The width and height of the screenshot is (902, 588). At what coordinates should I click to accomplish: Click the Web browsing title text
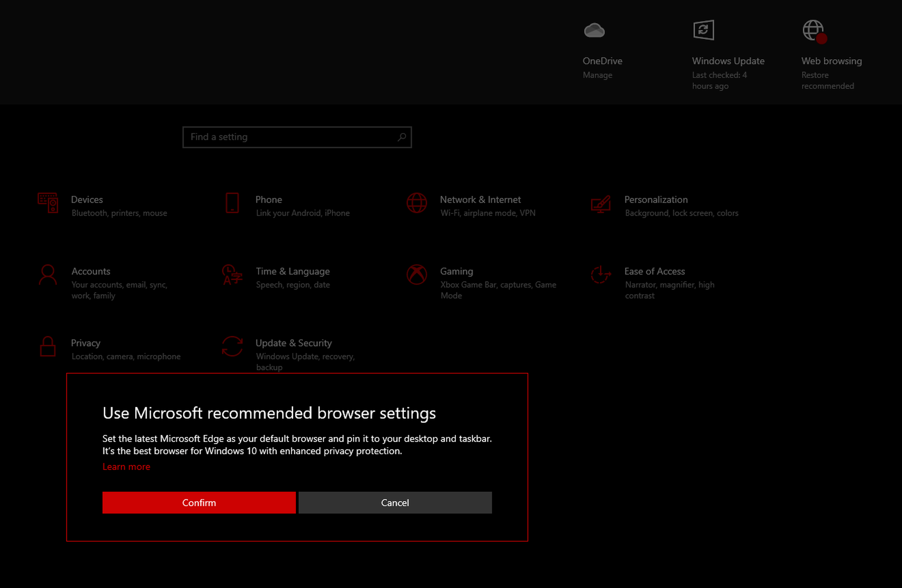(832, 61)
